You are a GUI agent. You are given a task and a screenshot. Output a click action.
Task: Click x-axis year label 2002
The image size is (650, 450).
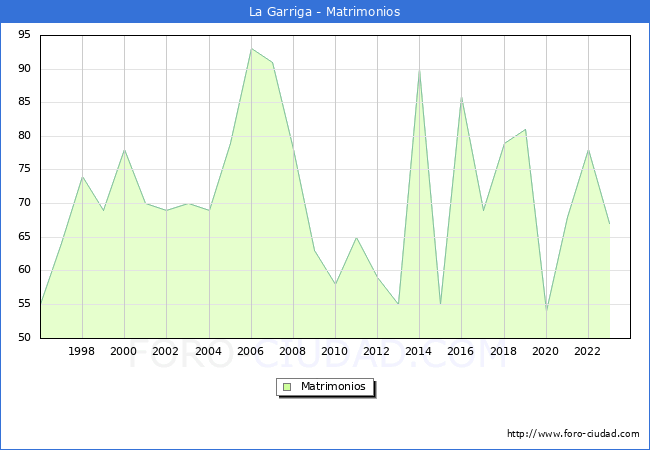(x=165, y=351)
